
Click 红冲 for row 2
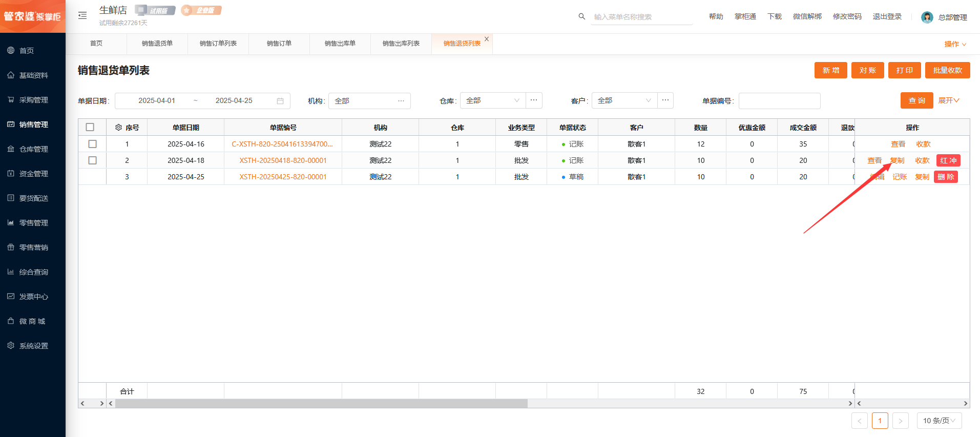948,160
